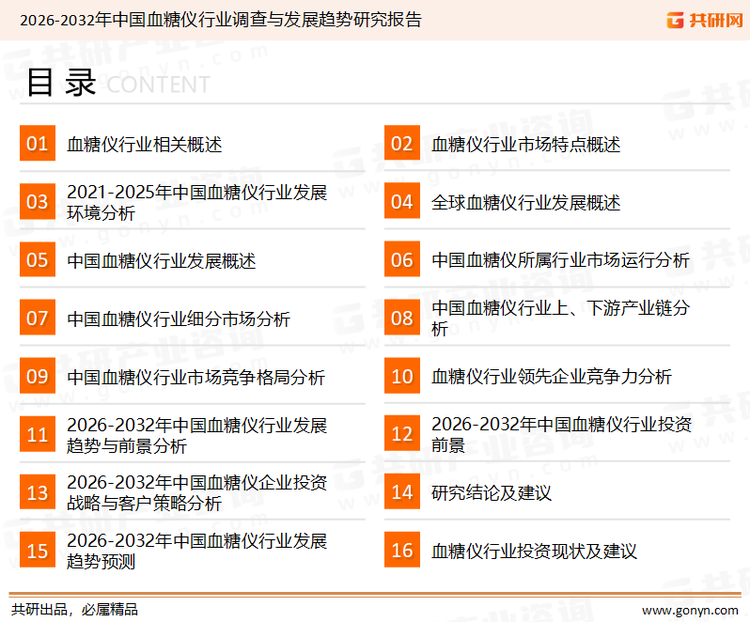Viewport: 750px width, 622px height.
Task: Click the orange 06 number box
Action: 402,259
